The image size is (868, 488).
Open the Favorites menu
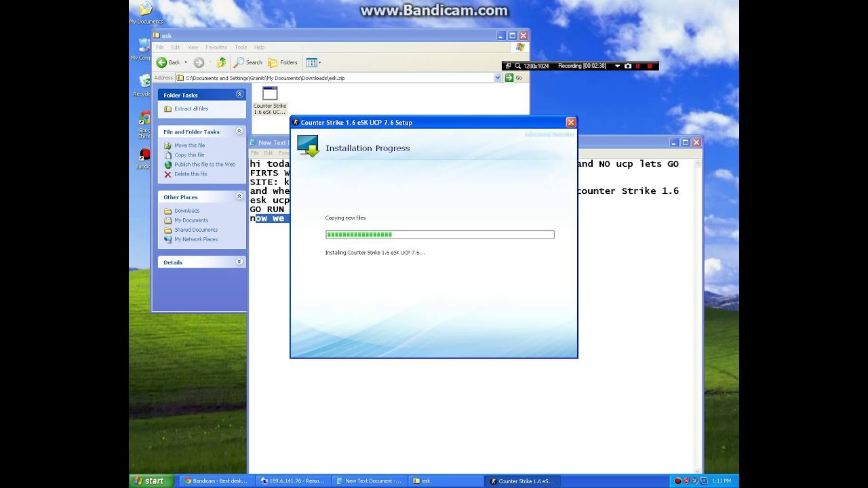pyautogui.click(x=216, y=47)
